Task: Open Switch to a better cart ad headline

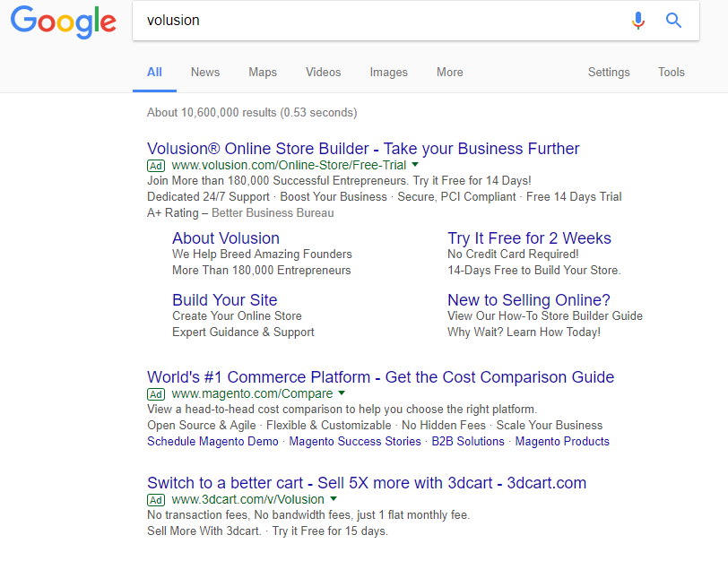Action: point(367,482)
